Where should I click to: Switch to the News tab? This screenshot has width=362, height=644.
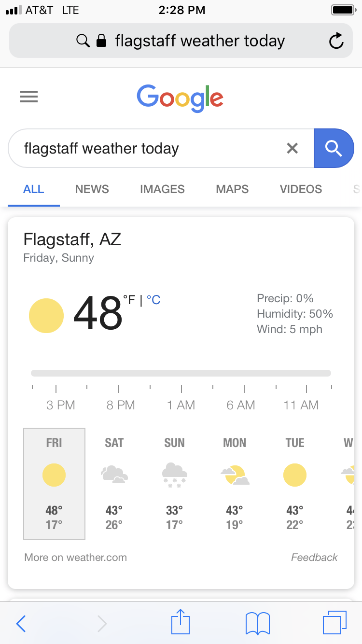point(92,189)
